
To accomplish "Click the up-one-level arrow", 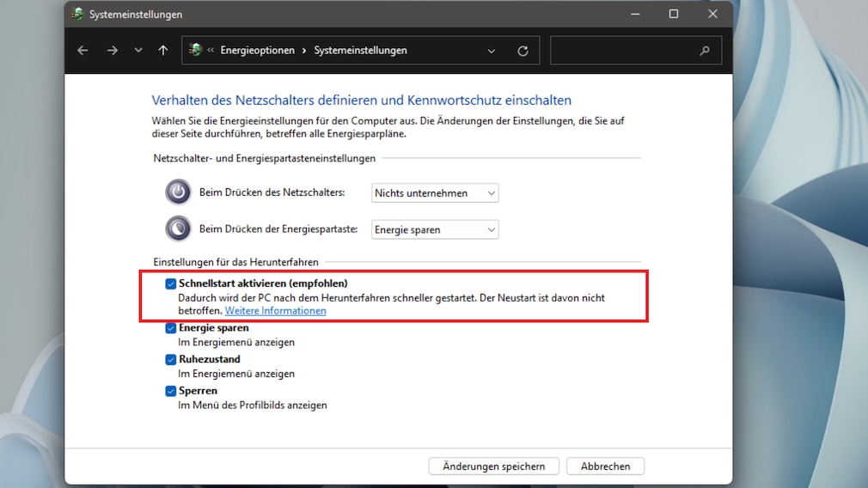I will (x=163, y=51).
